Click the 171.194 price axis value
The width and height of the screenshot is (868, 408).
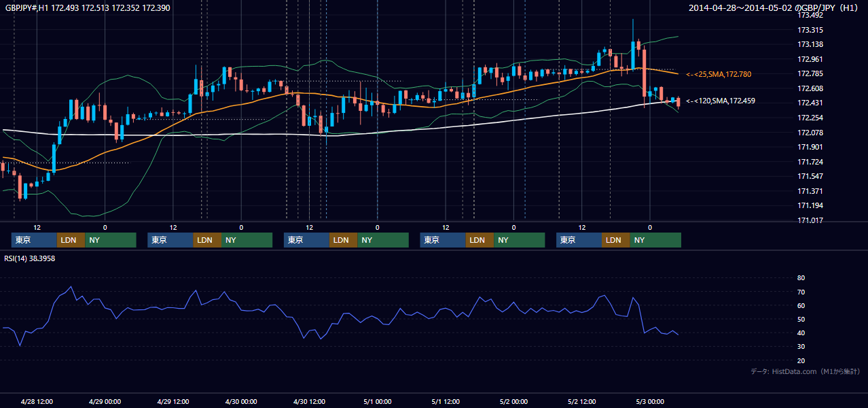(x=810, y=205)
